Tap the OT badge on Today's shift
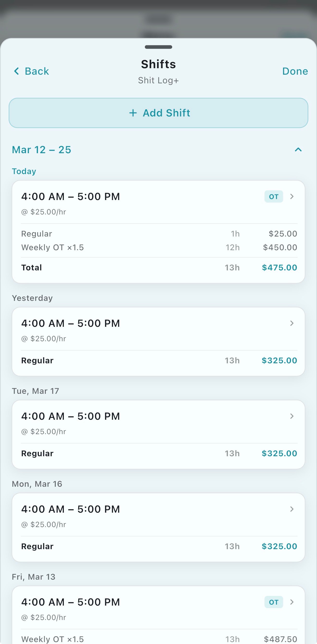The height and width of the screenshot is (644, 317). pos(274,196)
